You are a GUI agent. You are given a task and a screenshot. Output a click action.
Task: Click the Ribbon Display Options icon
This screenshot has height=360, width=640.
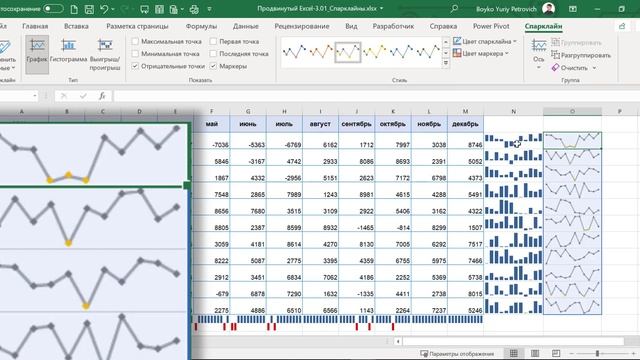(573, 9)
